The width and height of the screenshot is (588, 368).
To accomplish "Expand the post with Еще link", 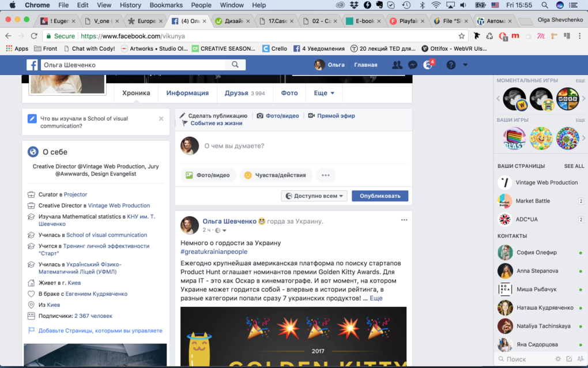I will click(x=376, y=298).
